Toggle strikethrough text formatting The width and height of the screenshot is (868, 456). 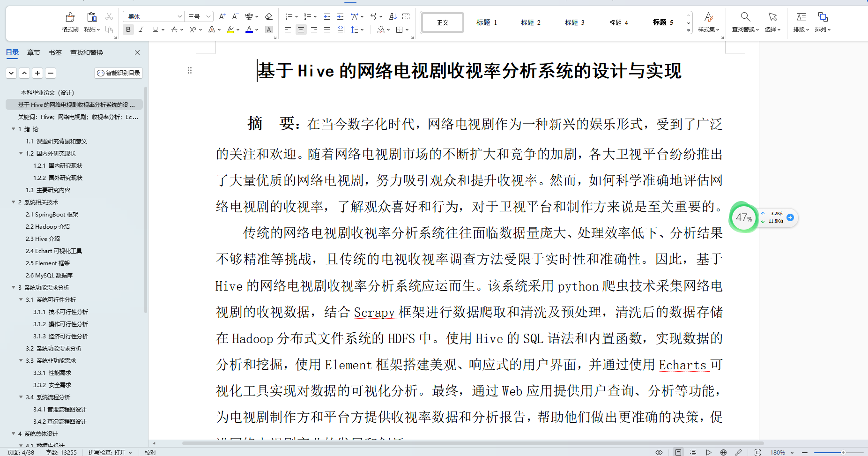pos(174,30)
